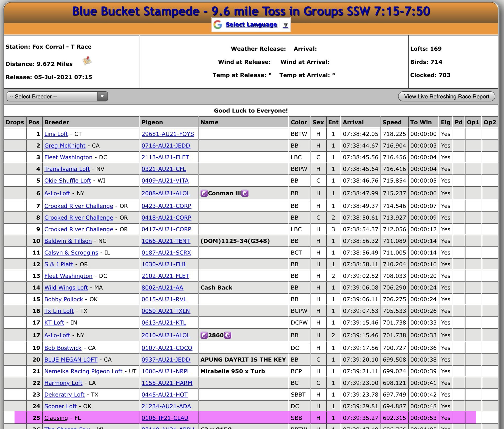The height and width of the screenshot is (429, 504).
Task: Expand the language selector arrow
Action: pos(285,25)
